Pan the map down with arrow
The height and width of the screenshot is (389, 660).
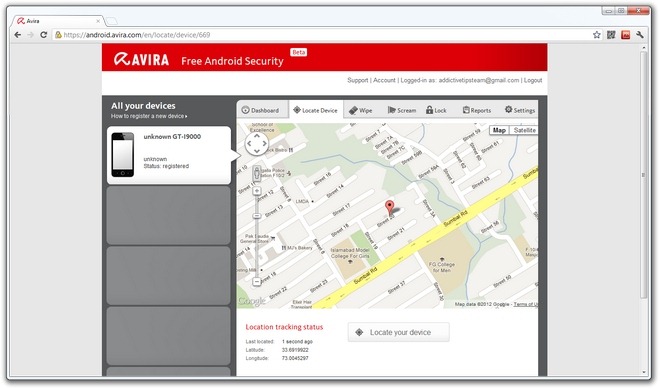tap(257, 151)
